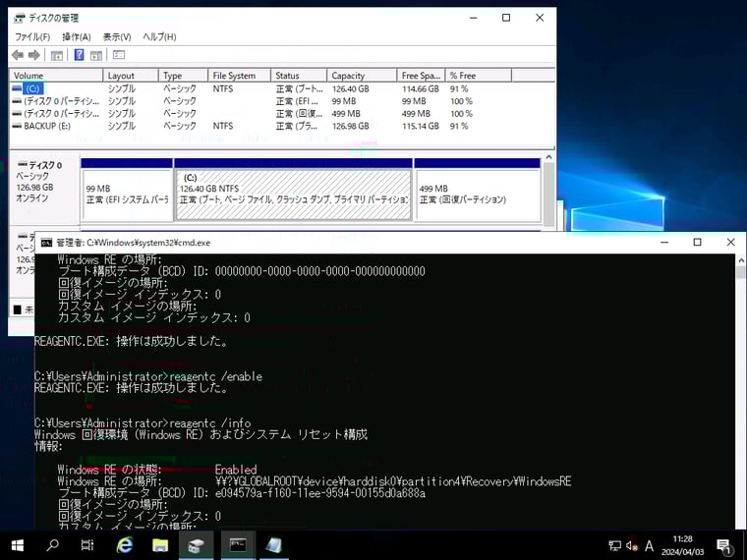Screen dimensions: 747x560
Task: Minimize the cmd.exe window
Action: pos(664,243)
